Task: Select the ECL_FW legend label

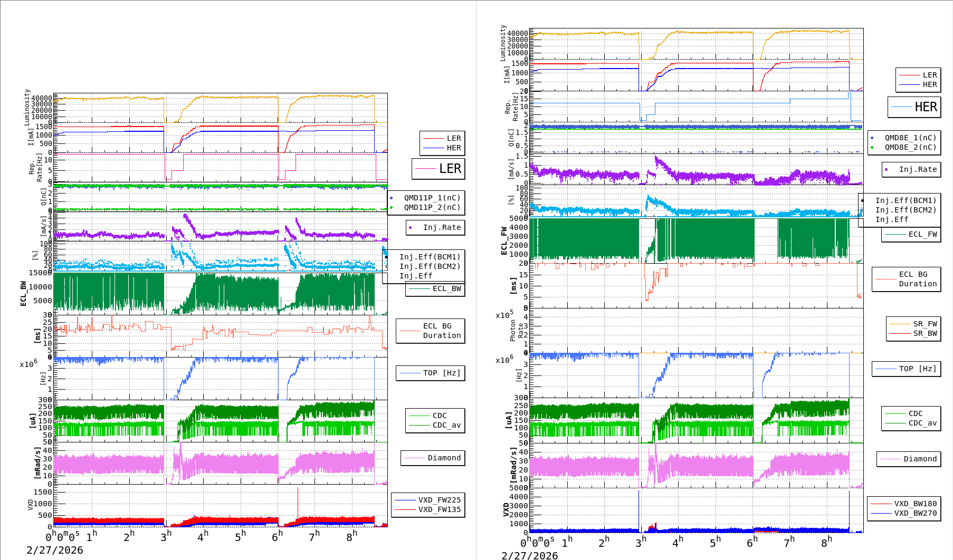Action: pyautogui.click(x=922, y=234)
